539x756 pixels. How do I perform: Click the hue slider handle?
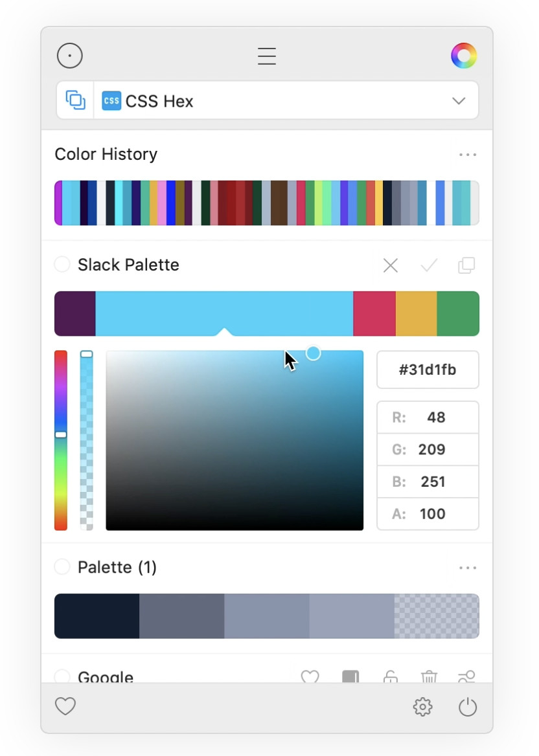click(61, 435)
